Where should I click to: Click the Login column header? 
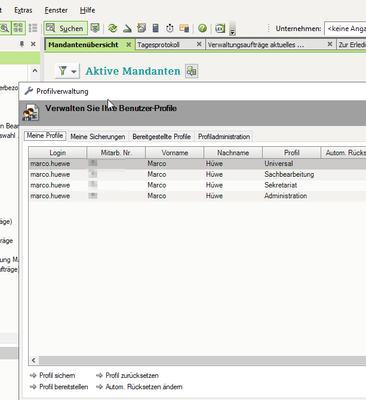[x=58, y=153]
